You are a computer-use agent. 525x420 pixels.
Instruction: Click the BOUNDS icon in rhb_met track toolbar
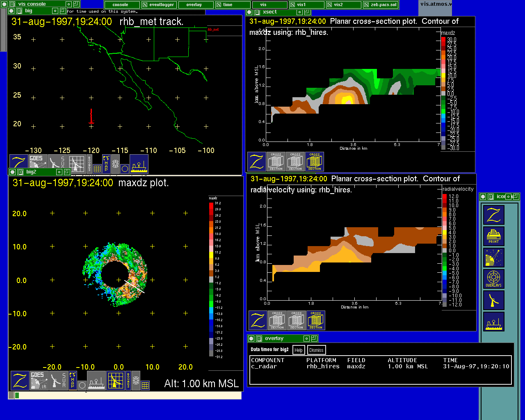coord(89,163)
